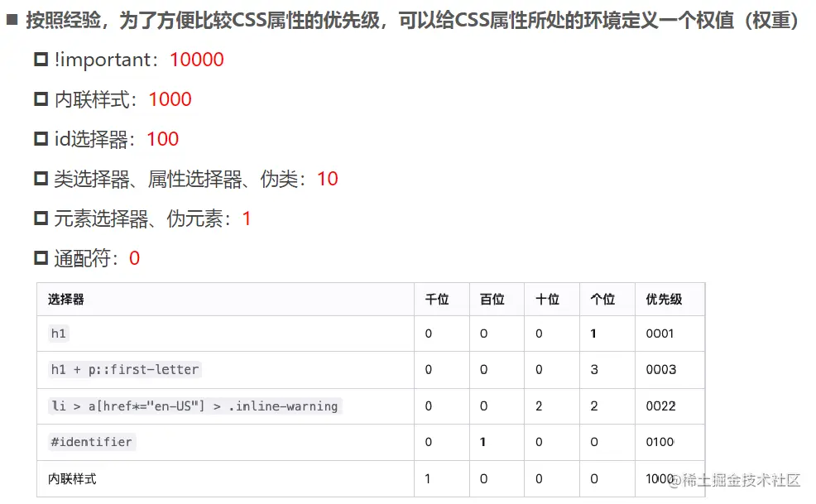The image size is (816, 504).
Task: Click the 千位 value 1 in the 内联样式 row
Action: pyautogui.click(x=428, y=479)
